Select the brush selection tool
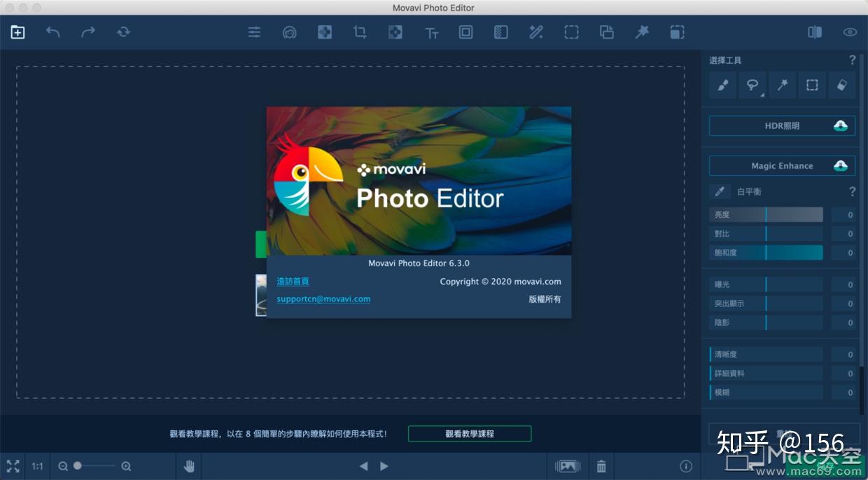This screenshot has height=480, width=868. coord(722,85)
